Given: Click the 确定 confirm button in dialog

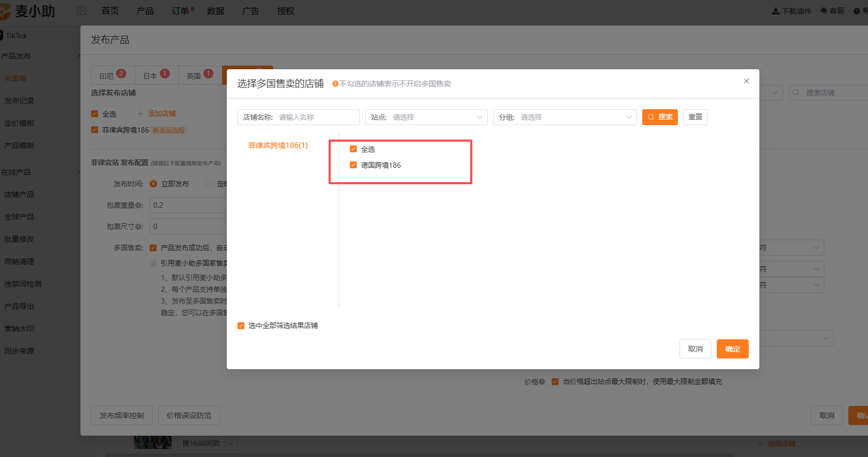Looking at the screenshot, I should pyautogui.click(x=732, y=349).
